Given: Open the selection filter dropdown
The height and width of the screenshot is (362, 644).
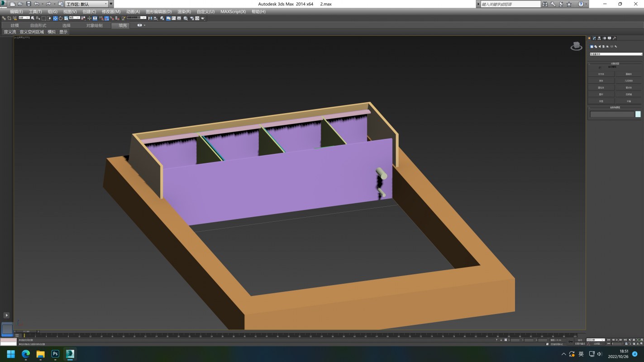Looking at the screenshot, I should coord(24,18).
